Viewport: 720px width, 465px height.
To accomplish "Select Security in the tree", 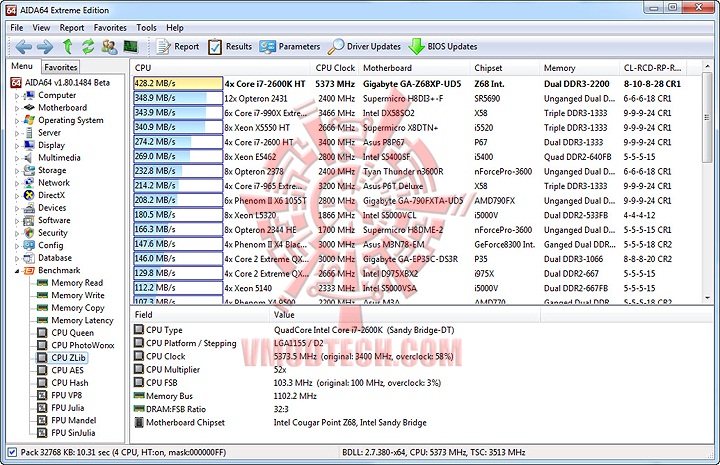I will coord(53,233).
